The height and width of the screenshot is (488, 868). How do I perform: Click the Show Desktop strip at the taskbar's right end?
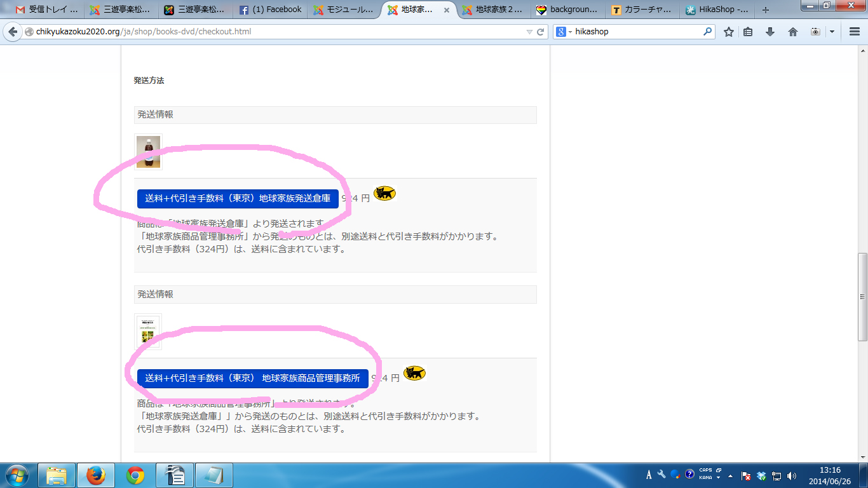(x=864, y=475)
